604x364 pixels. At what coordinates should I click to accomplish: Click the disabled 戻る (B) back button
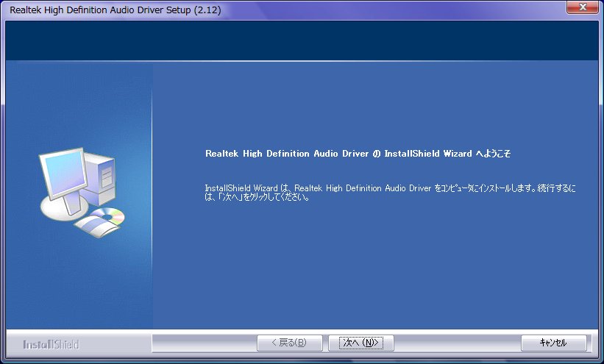pyautogui.click(x=290, y=343)
